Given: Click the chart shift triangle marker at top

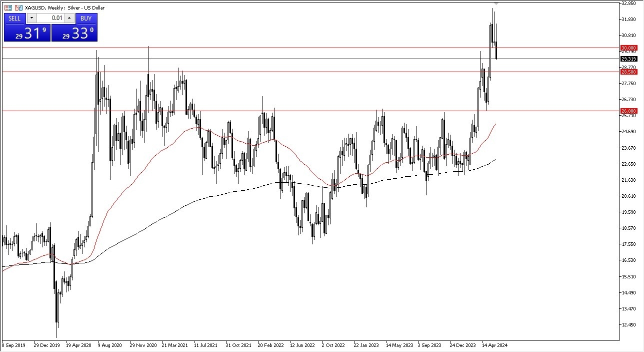Looking at the screenshot, I should pyautogui.click(x=495, y=4).
